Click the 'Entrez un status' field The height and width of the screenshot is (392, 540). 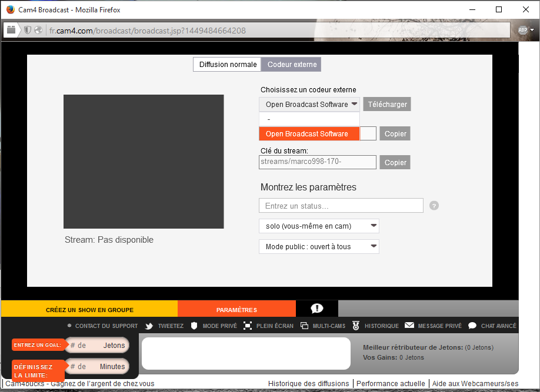(341, 206)
